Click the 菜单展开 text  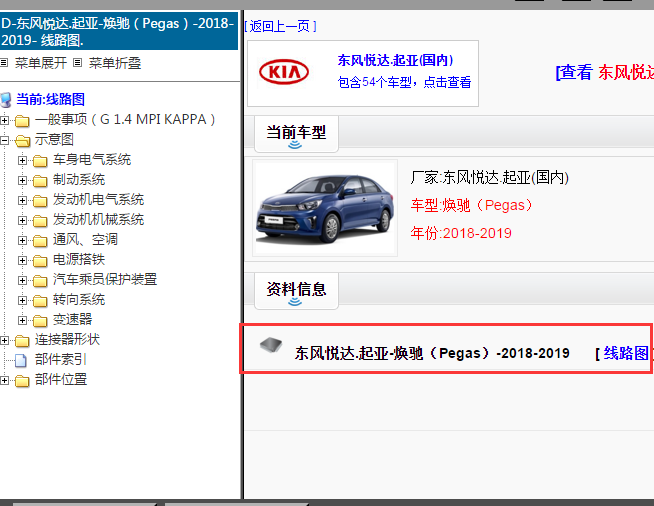tap(41, 63)
